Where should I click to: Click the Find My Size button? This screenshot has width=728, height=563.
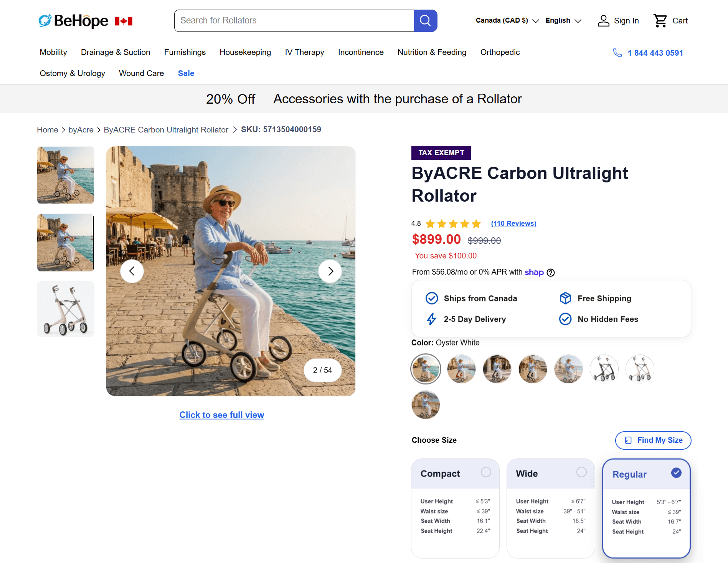click(653, 440)
